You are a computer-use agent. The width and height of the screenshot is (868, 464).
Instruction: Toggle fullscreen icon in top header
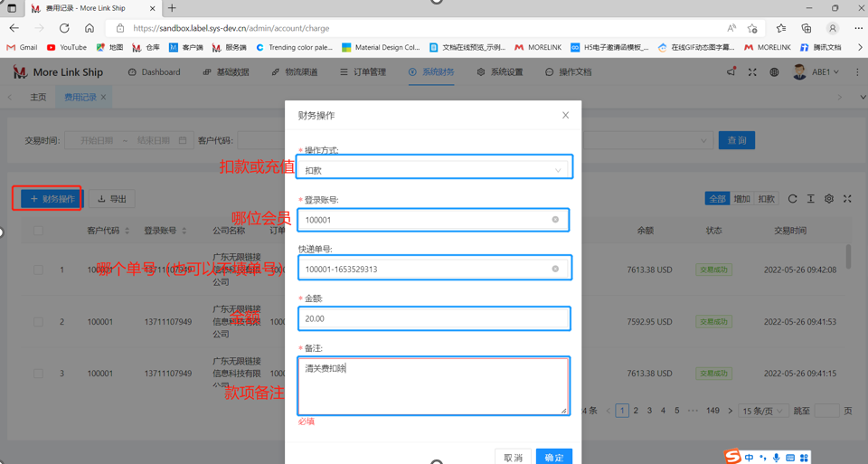pyautogui.click(x=752, y=72)
